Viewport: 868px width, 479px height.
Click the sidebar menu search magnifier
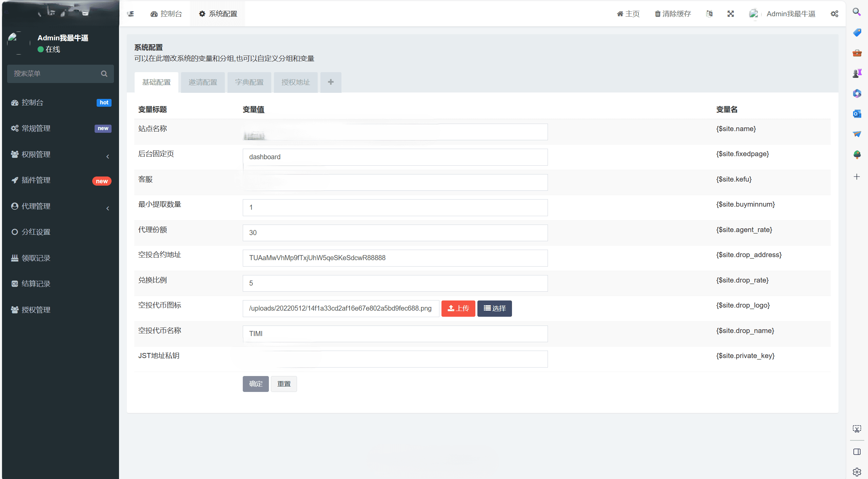click(104, 74)
